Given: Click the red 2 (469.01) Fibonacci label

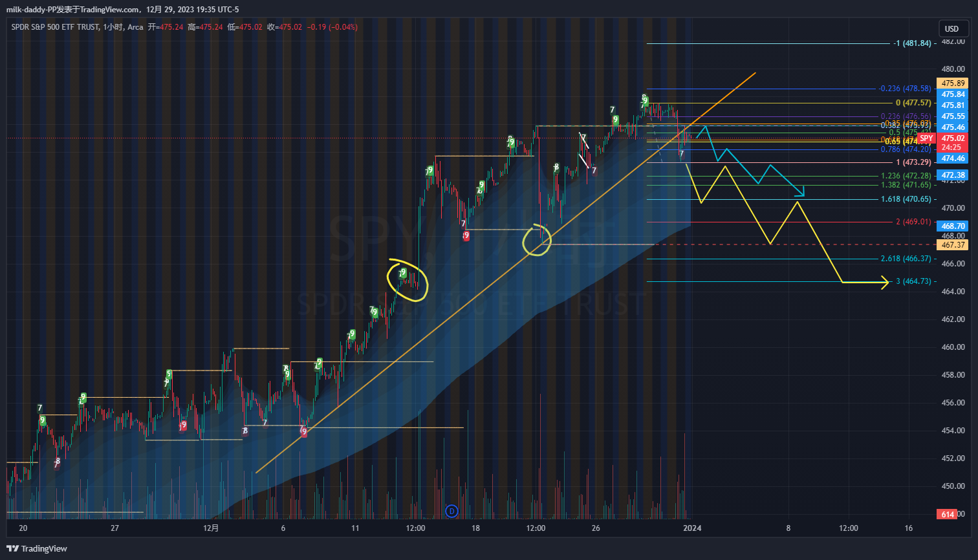Looking at the screenshot, I should [x=913, y=222].
